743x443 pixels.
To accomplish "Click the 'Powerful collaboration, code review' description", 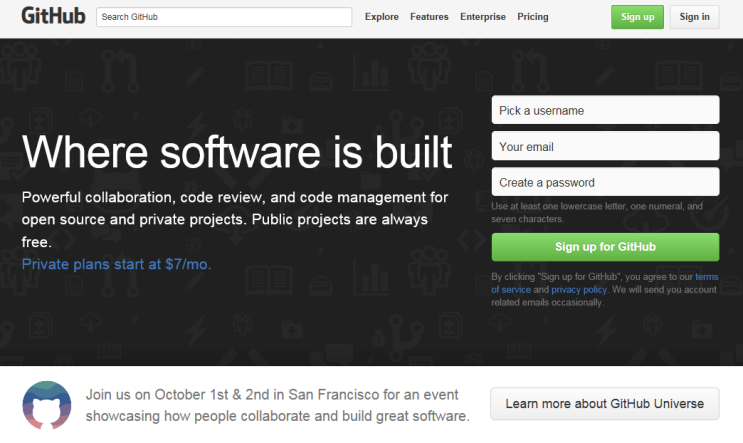I will click(x=235, y=219).
